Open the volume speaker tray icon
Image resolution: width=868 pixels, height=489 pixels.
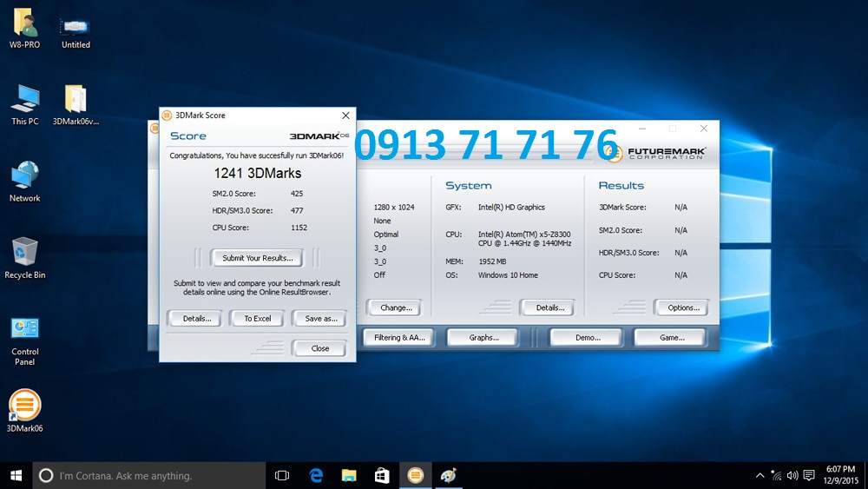pyautogui.click(x=792, y=475)
